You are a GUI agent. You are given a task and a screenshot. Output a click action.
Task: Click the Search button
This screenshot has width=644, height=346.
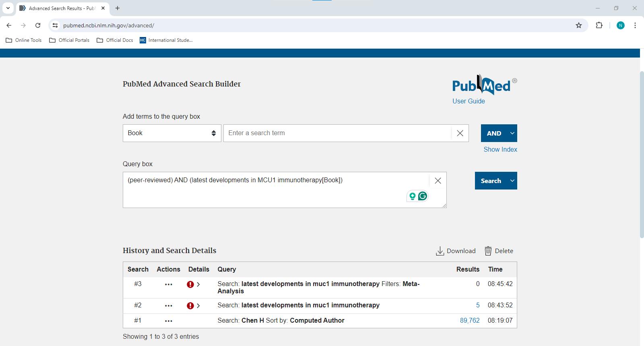[491, 181]
